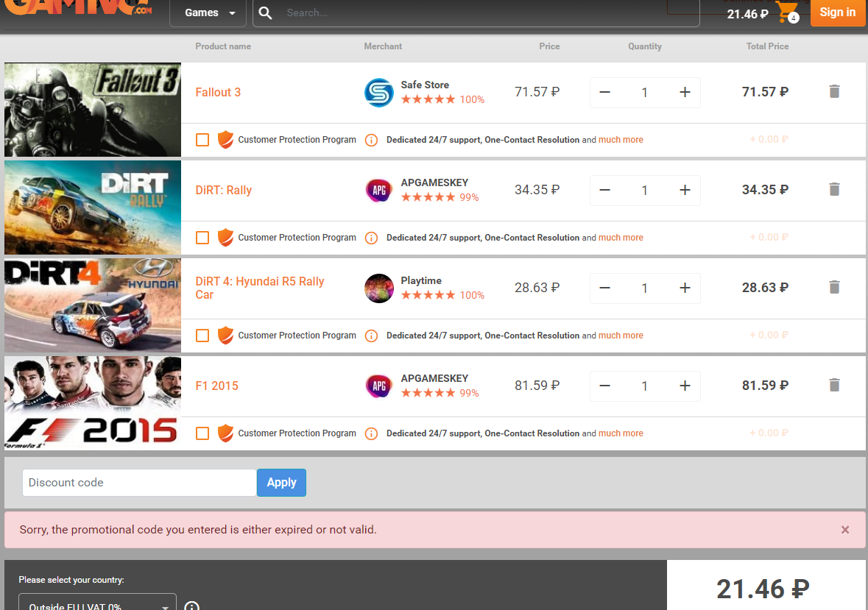
Task: Enable Customer Protection Program for DiRT 4
Action: point(202,336)
